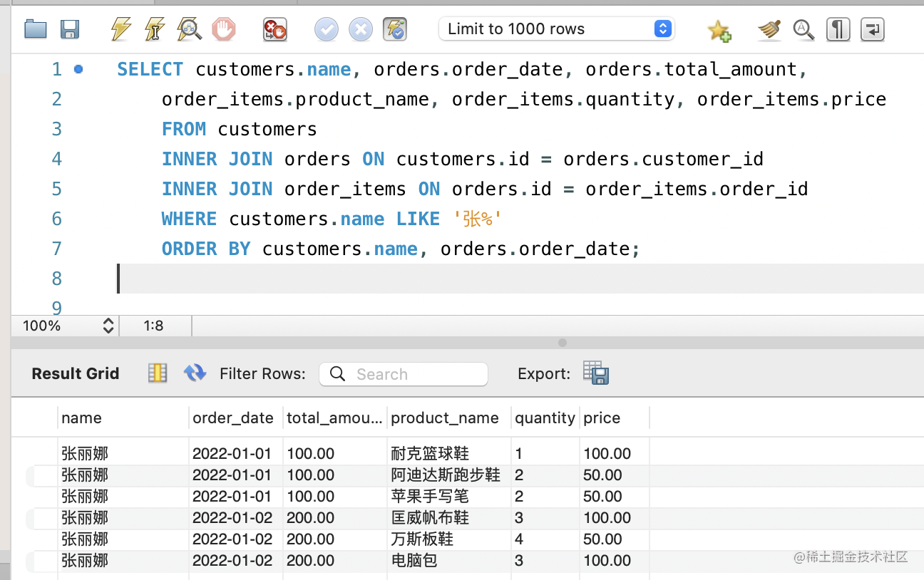Run Explain plan with magnifier lightning icon

click(x=189, y=29)
